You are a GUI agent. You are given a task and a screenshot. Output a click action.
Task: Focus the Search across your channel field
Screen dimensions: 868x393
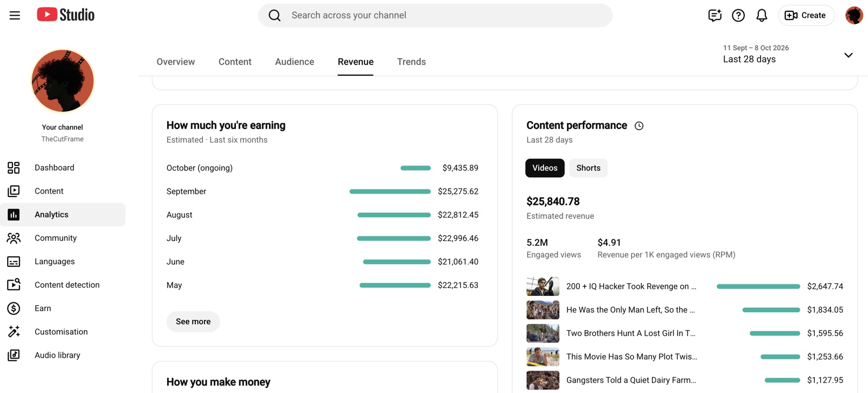[x=436, y=15]
